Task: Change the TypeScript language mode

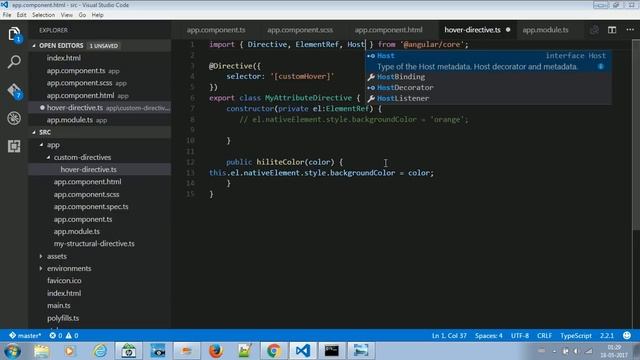Action: coord(576,336)
